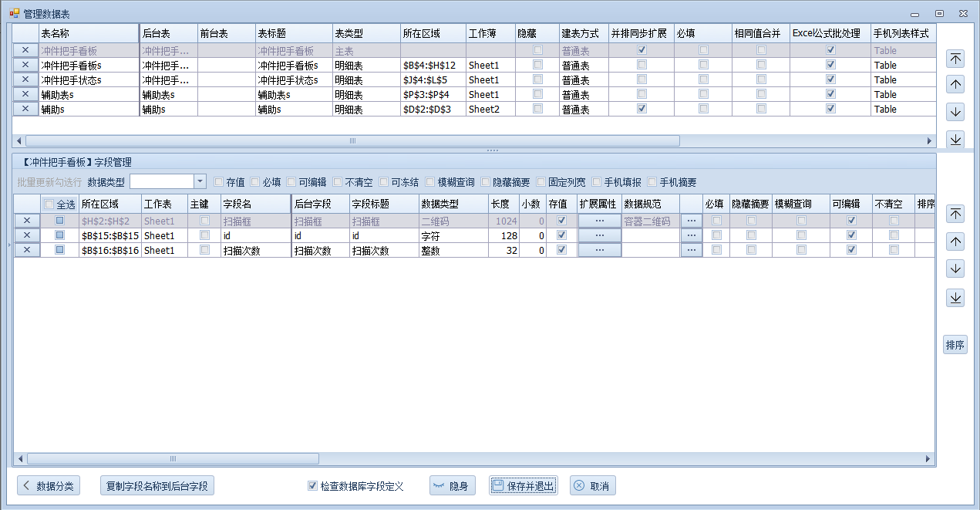Viewport: 980px width, 510px height.
Task: Check the 全选 select-all checkbox
Action: [50, 204]
